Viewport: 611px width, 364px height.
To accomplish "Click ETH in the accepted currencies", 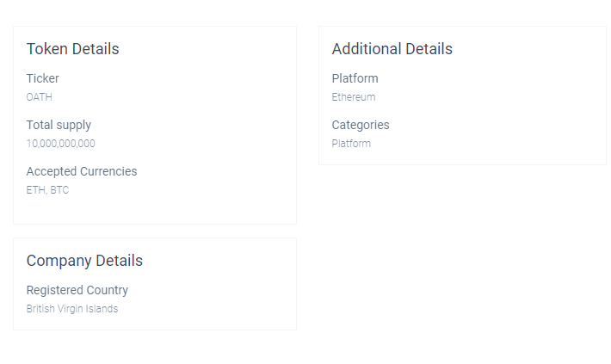I will point(34,190).
